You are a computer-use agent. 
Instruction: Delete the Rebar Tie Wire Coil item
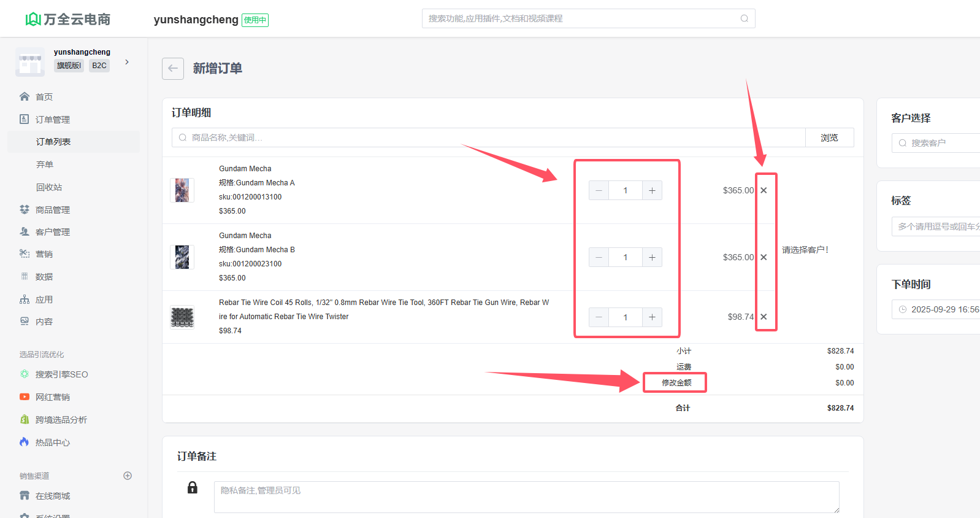[x=764, y=317]
